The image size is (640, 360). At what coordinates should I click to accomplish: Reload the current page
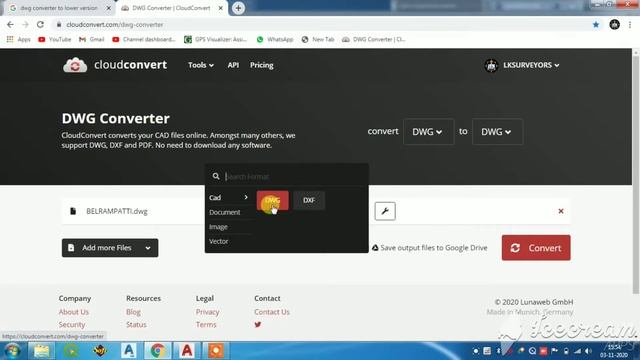tap(40, 24)
